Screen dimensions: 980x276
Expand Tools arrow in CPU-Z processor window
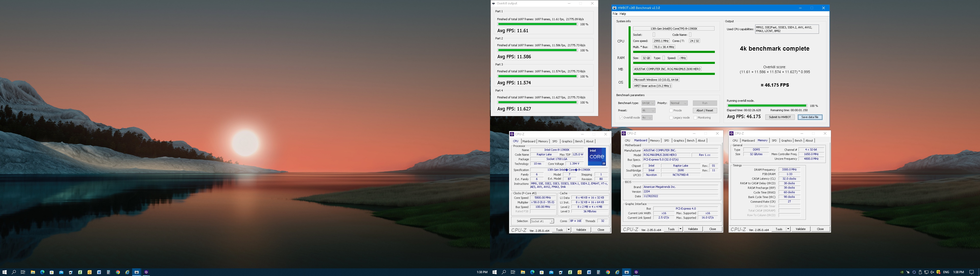point(569,229)
